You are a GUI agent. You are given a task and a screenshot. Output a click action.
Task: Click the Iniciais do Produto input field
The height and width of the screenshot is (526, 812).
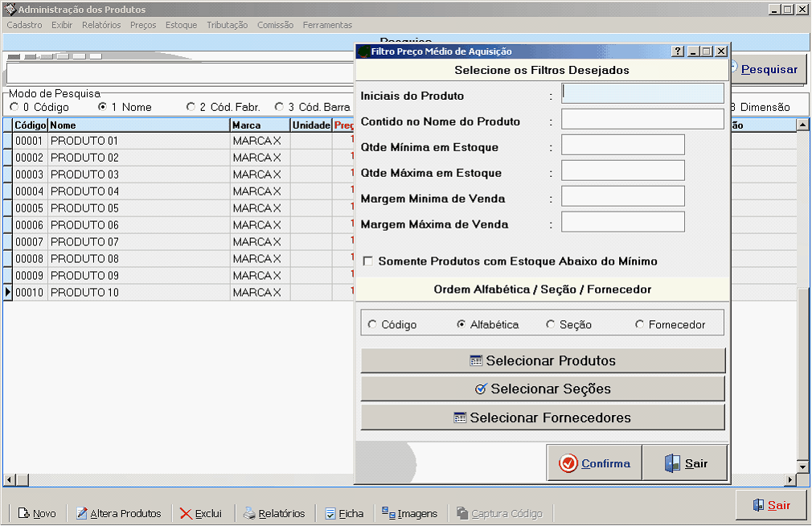642,93
